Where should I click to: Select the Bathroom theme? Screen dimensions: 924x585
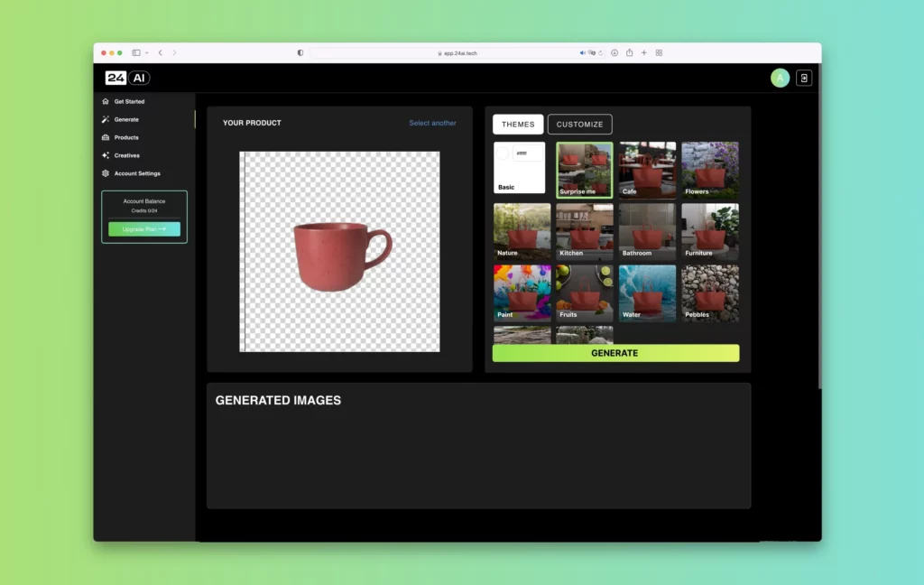pyautogui.click(x=647, y=231)
